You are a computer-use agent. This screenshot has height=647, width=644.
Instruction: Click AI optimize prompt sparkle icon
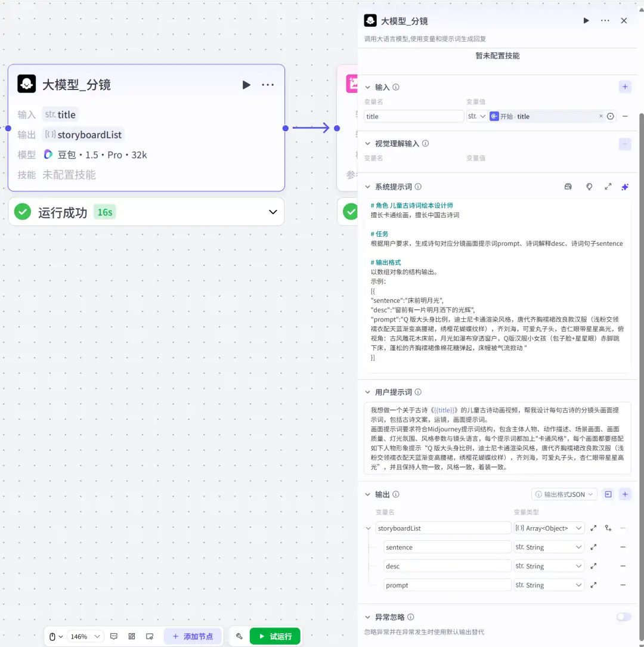coord(625,187)
